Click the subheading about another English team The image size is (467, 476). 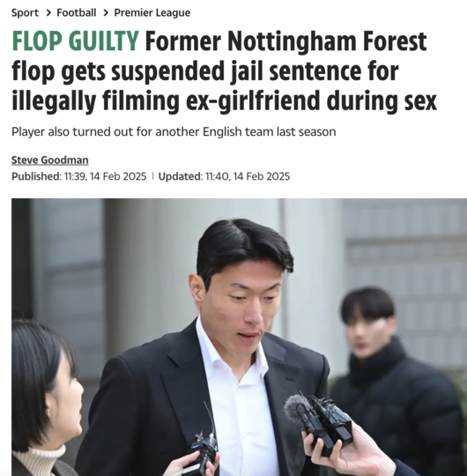(174, 132)
